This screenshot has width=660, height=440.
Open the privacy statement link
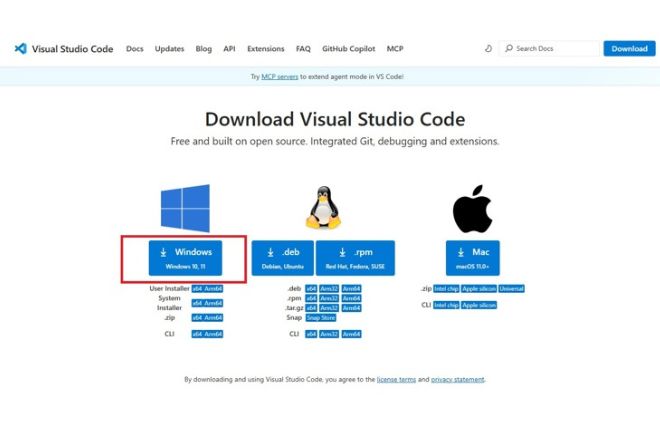(x=458, y=379)
